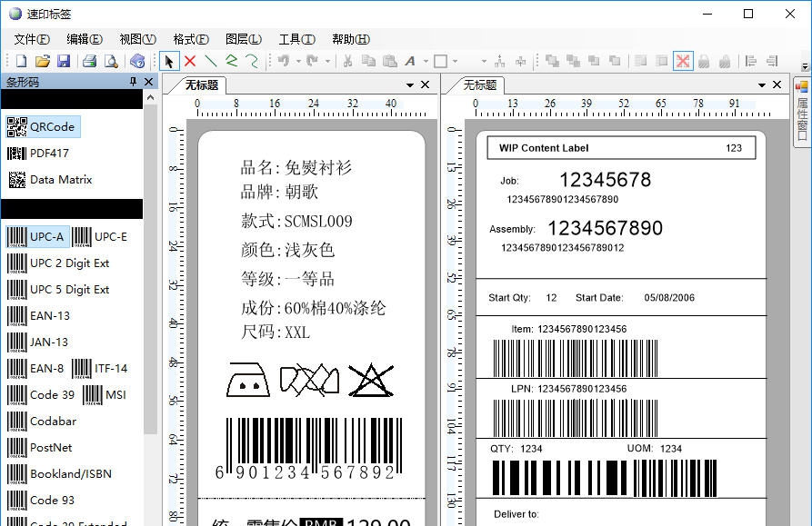The height and width of the screenshot is (526, 812).
Task: Open the 格式(O) menu
Action: 190,39
